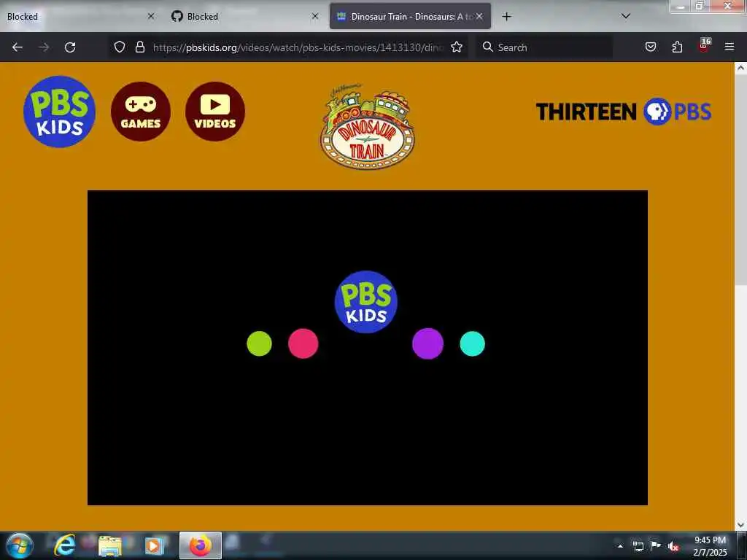
Task: Click the purple loading dot
Action: (427, 343)
